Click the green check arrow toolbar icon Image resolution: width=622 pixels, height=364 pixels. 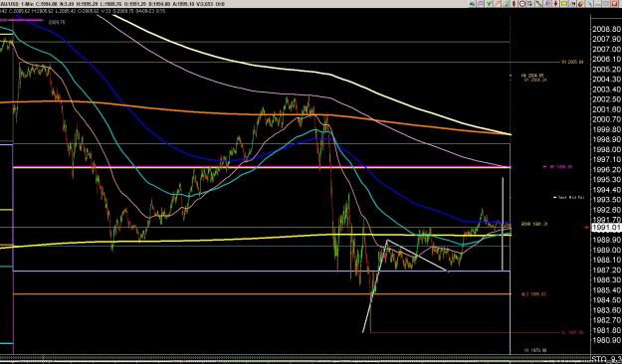489,4
